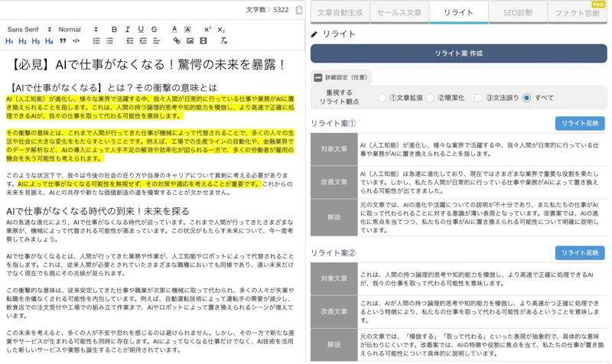
Task: Apply superscript formatting
Action: 207,29
